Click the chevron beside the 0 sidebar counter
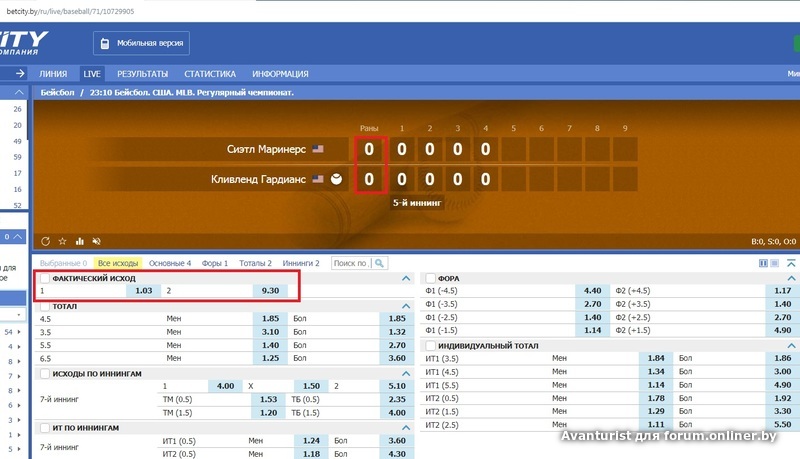800x459 pixels. [x=18, y=237]
